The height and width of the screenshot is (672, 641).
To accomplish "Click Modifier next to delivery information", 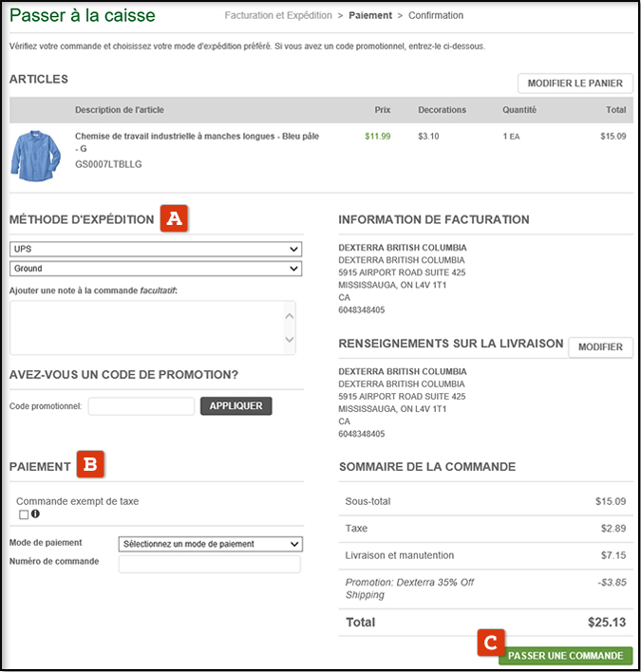I will click(x=600, y=347).
